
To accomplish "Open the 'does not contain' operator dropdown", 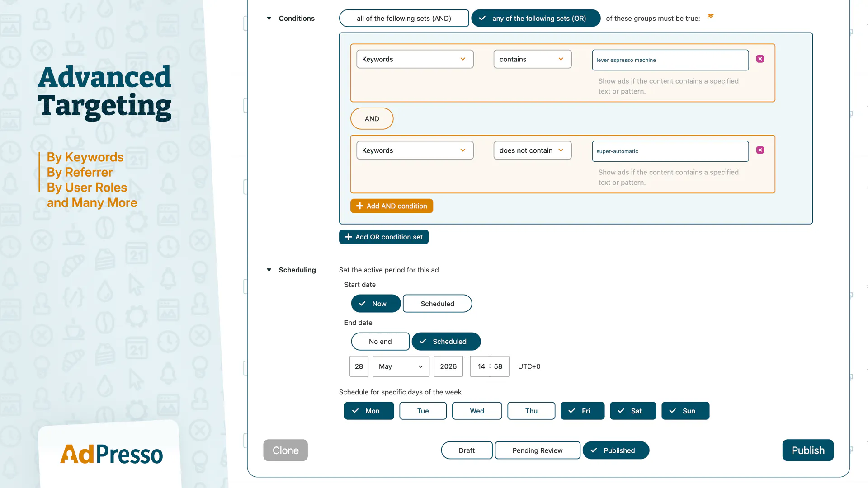I will coord(532,150).
